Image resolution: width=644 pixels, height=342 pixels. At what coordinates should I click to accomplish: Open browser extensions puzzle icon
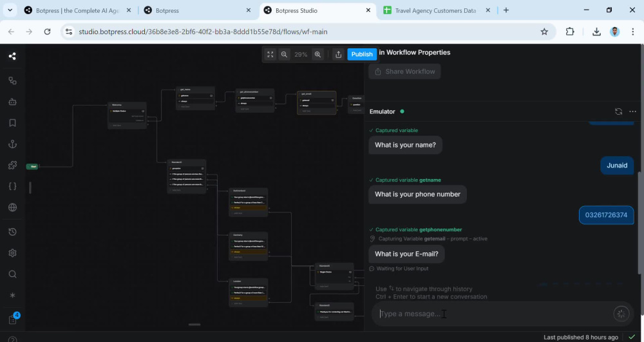pos(570,32)
